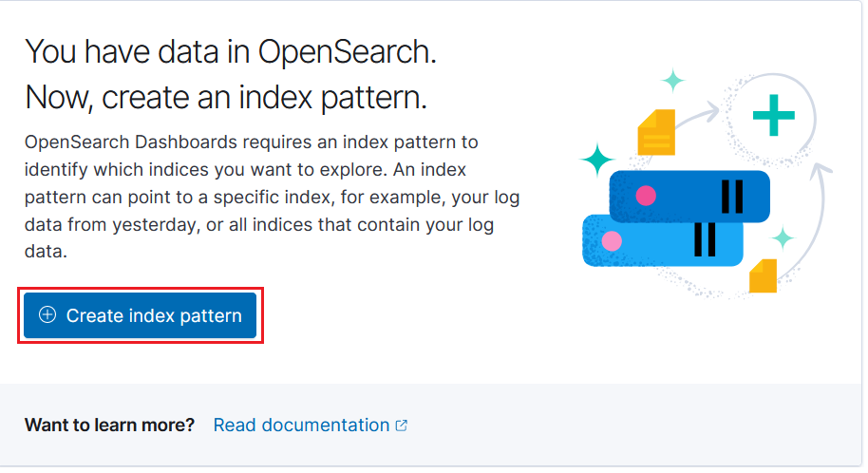The width and height of the screenshot is (868, 473).
Task: Click the pink dot on light blue server
Action: (612, 241)
